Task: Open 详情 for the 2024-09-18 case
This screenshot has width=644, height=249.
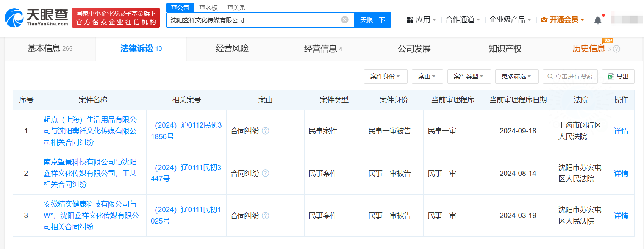Action: [621, 131]
